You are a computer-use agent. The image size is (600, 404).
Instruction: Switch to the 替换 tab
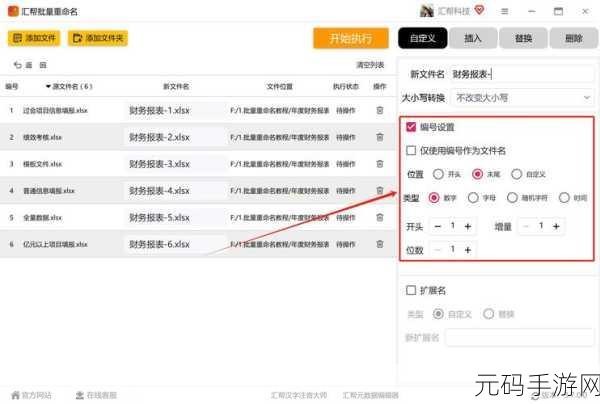click(523, 38)
